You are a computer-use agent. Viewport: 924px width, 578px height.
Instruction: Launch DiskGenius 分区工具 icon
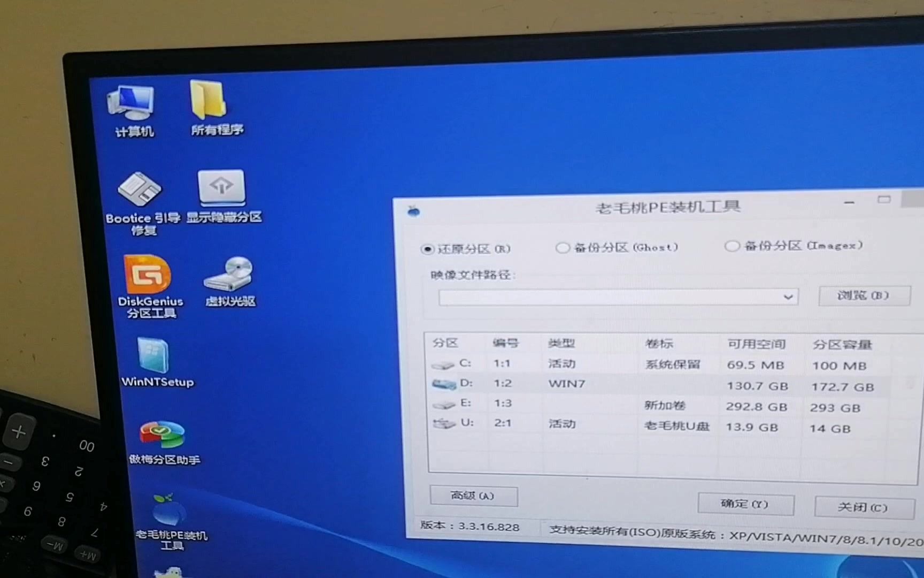pyautogui.click(x=149, y=286)
